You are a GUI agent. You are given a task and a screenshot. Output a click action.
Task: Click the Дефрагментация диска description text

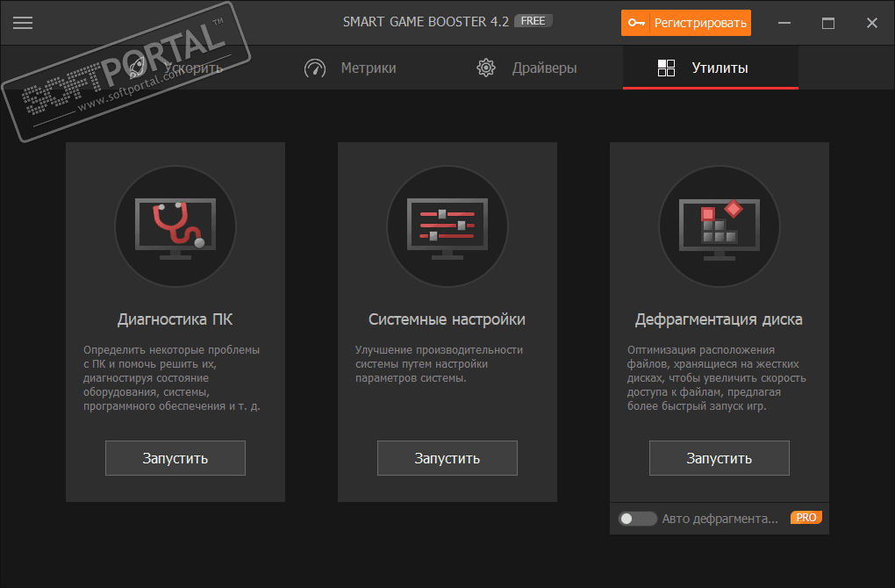(x=716, y=377)
